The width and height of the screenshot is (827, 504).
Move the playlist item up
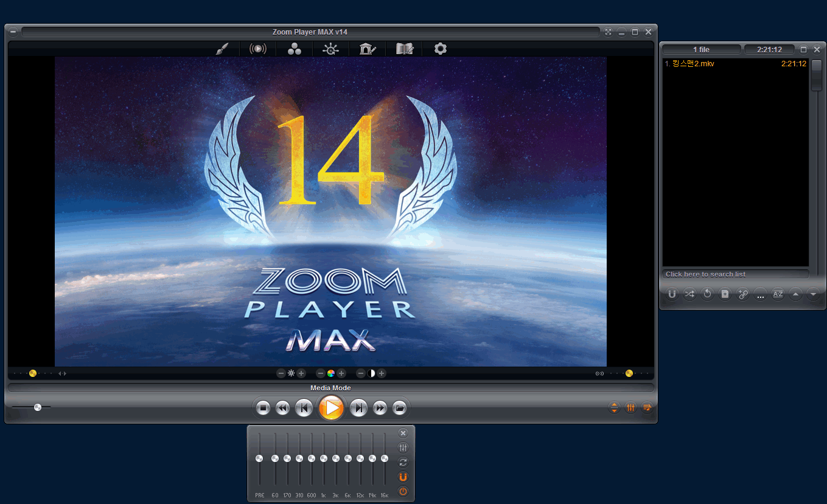coord(795,294)
